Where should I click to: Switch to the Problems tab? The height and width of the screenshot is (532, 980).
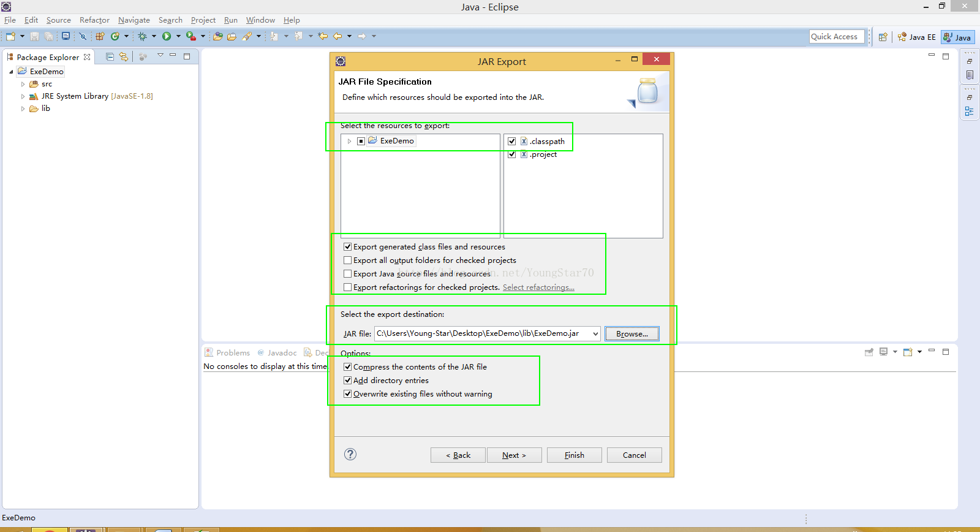[227, 352]
